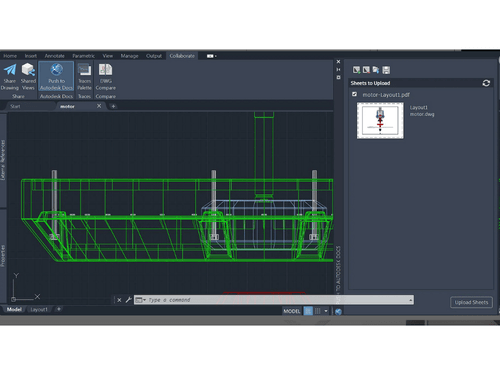The width and height of the screenshot is (500, 375).
Task: Toggle snap mode status icon
Action: [x=318, y=311]
